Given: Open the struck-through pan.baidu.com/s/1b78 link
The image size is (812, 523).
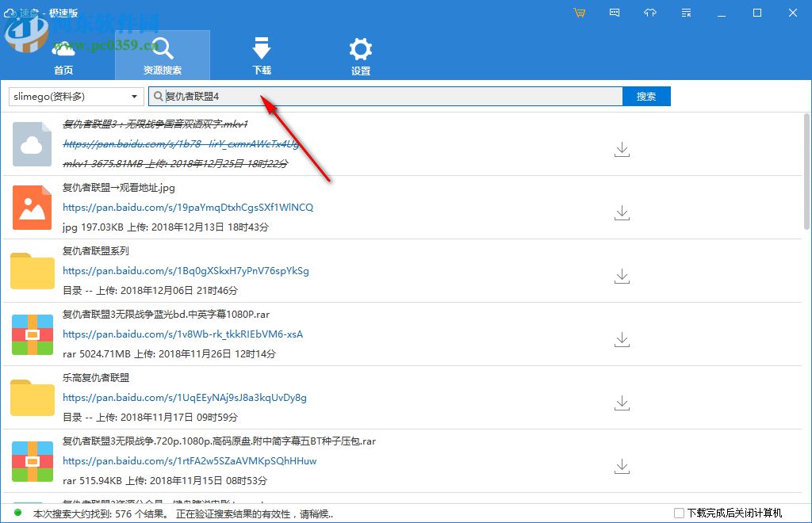Looking at the screenshot, I should 181,144.
